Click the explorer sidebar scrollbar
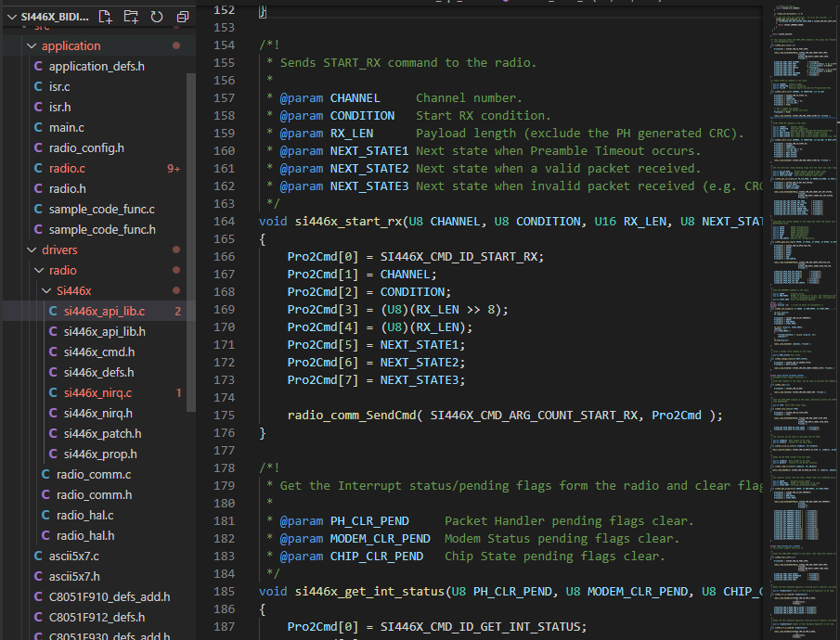 click(190, 242)
